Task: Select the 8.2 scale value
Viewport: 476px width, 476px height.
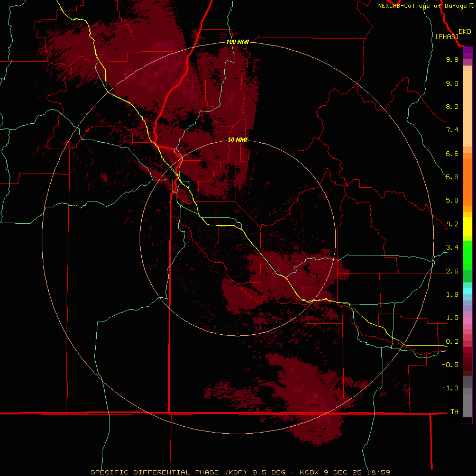Action: [452, 106]
